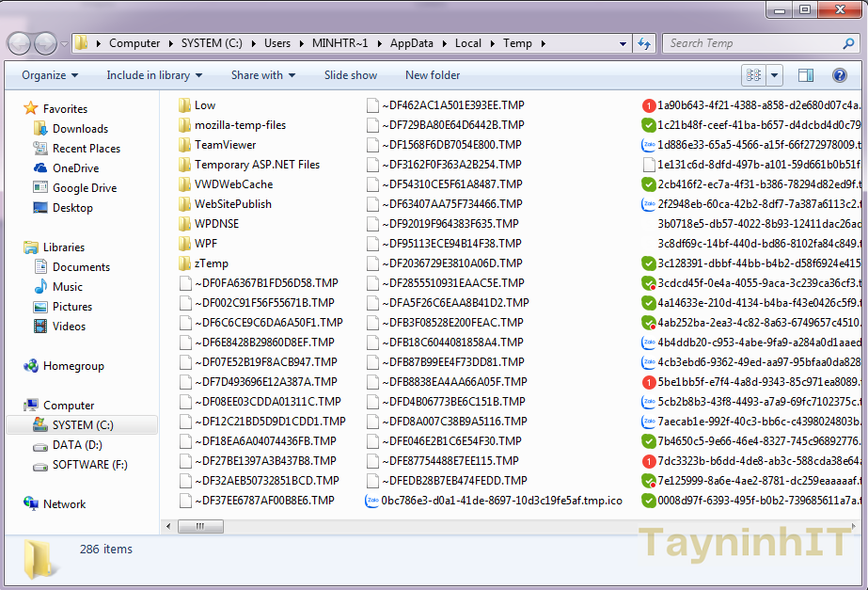Open the view options dropdown arrow
This screenshot has height=590, width=868.
[775, 75]
